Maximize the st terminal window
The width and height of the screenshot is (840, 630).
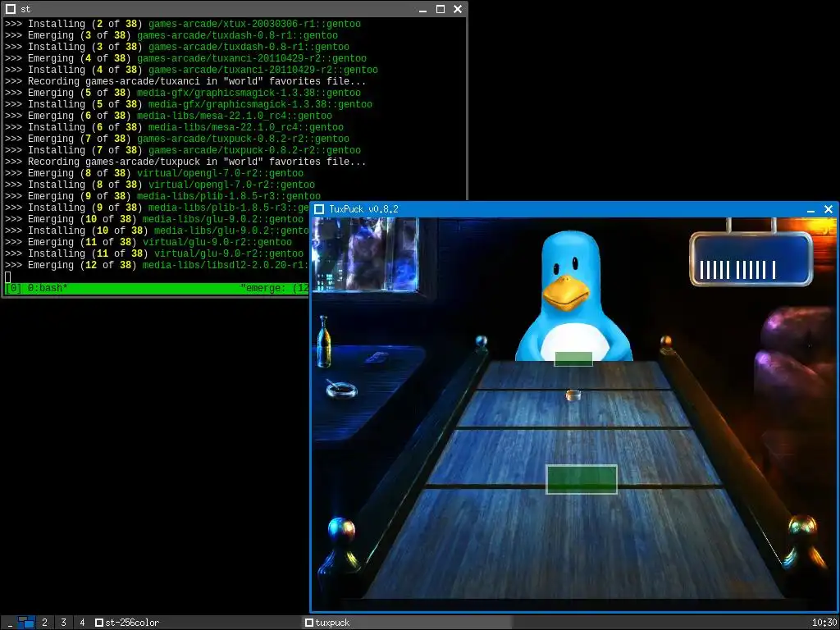[x=441, y=9]
